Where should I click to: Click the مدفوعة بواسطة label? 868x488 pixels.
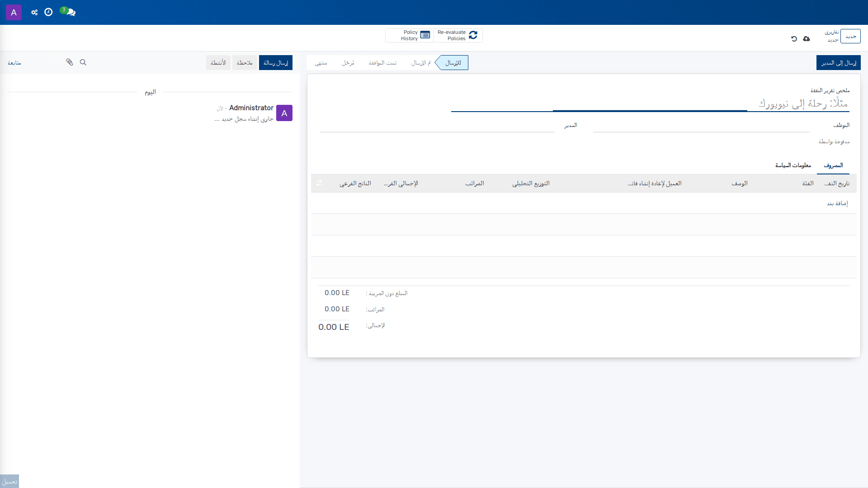[x=834, y=142]
